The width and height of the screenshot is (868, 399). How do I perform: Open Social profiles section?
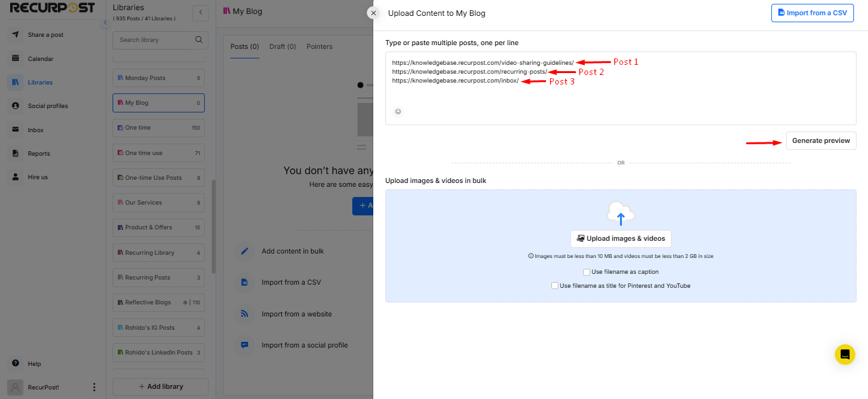(47, 106)
